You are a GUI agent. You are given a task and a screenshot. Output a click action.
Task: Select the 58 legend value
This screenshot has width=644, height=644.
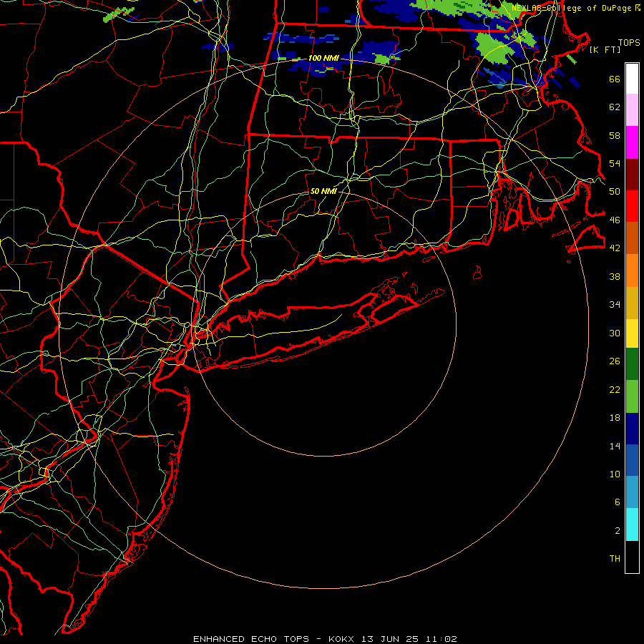click(x=615, y=135)
